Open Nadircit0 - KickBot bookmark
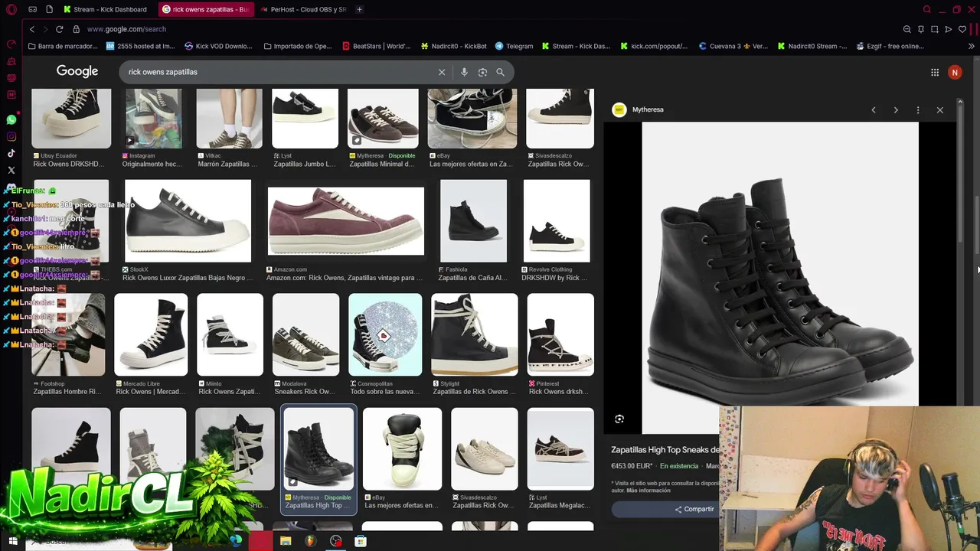980x551 pixels. pyautogui.click(x=453, y=46)
